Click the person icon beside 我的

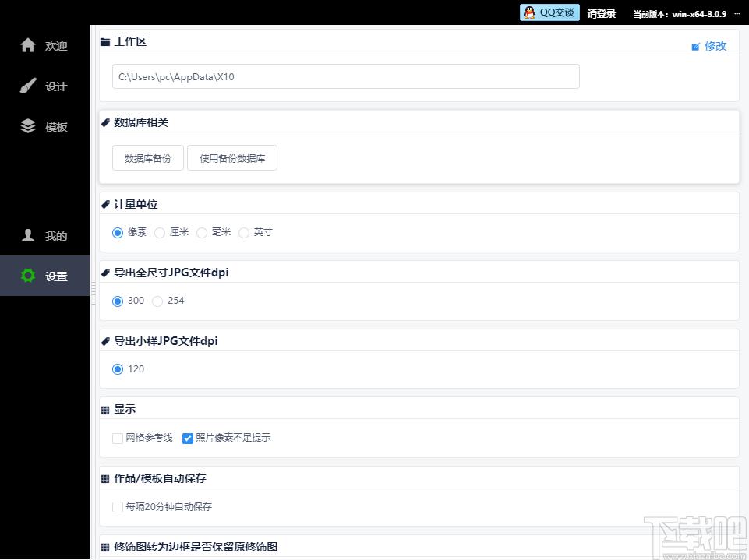click(x=28, y=234)
